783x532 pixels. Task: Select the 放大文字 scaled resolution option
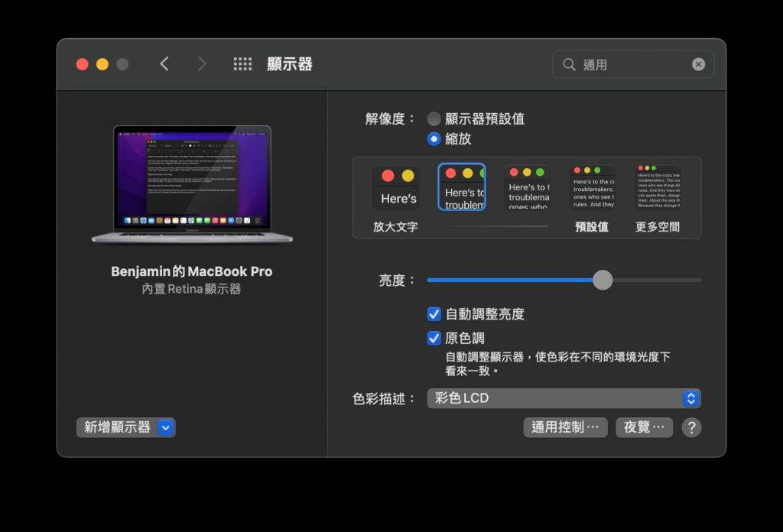[396, 186]
